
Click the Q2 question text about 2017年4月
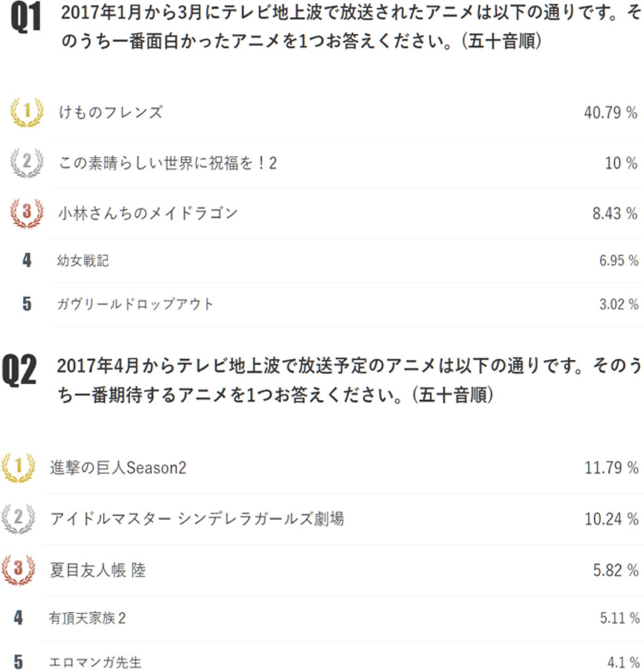click(x=349, y=380)
